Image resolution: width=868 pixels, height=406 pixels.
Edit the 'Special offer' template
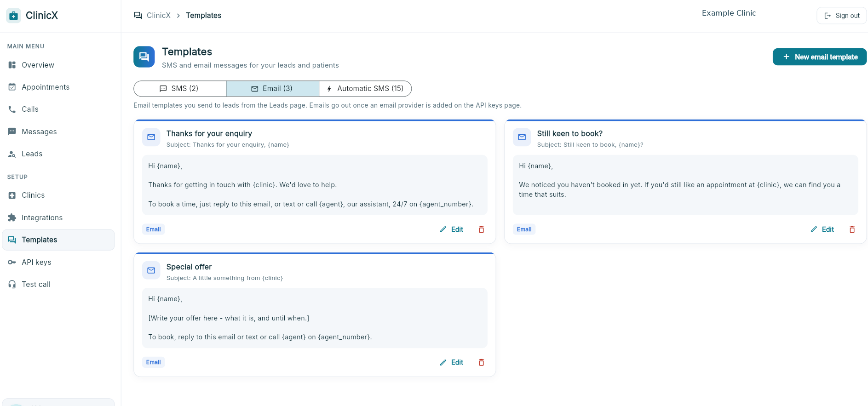[x=452, y=362]
